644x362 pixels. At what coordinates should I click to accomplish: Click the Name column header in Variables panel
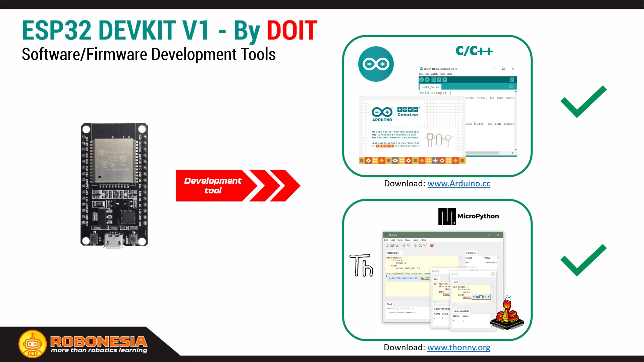469,258
